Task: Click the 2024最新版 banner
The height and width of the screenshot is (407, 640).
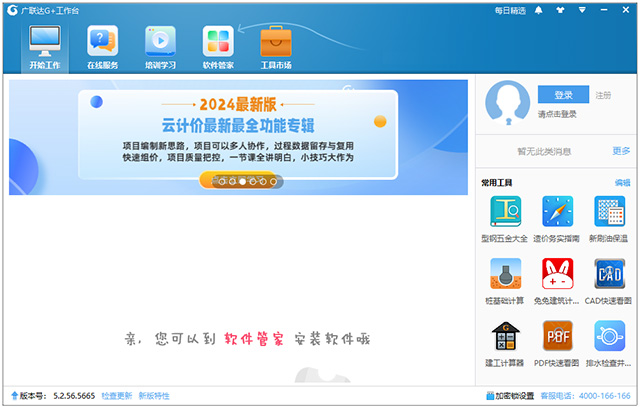Action: [238, 137]
